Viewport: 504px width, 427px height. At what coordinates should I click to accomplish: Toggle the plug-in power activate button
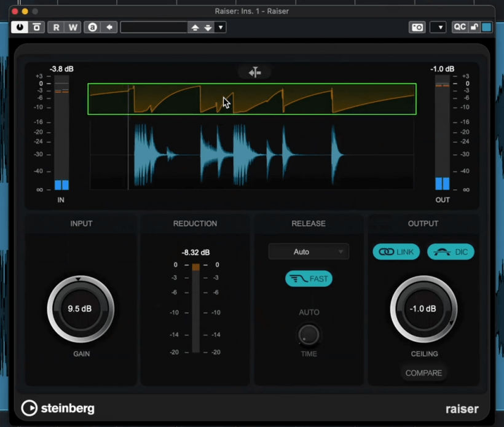[20, 27]
